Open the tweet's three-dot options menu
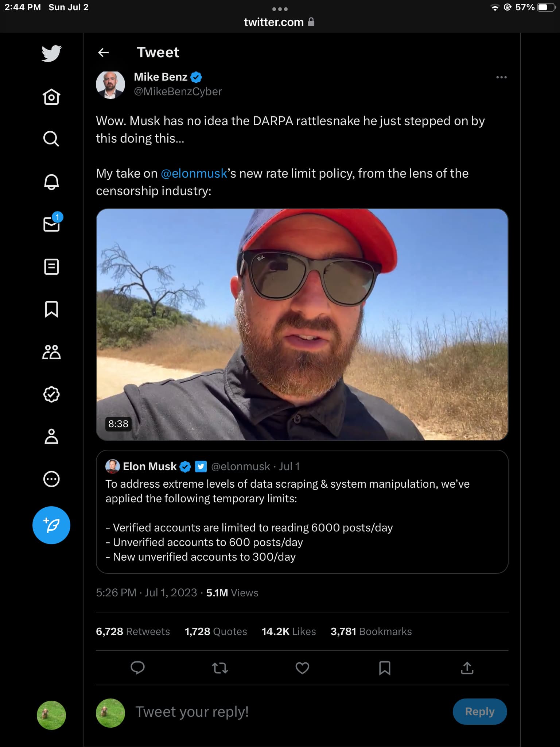Screen dimensions: 560x747 501,77
